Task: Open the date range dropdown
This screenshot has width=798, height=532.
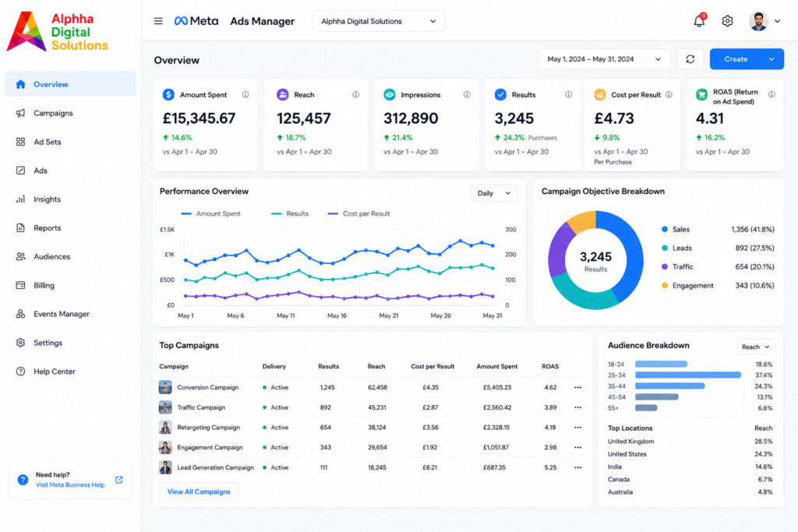Action: tap(604, 59)
